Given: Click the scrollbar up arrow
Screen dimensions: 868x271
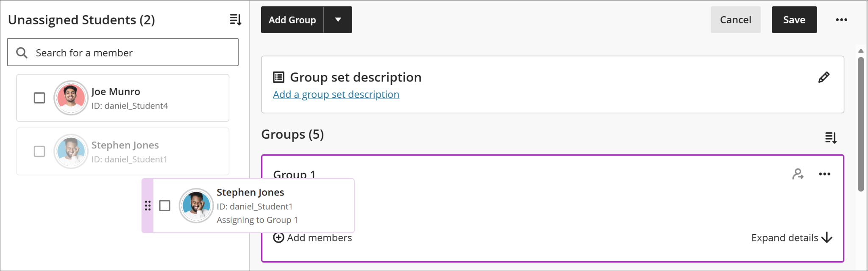Looking at the screenshot, I should [x=861, y=51].
